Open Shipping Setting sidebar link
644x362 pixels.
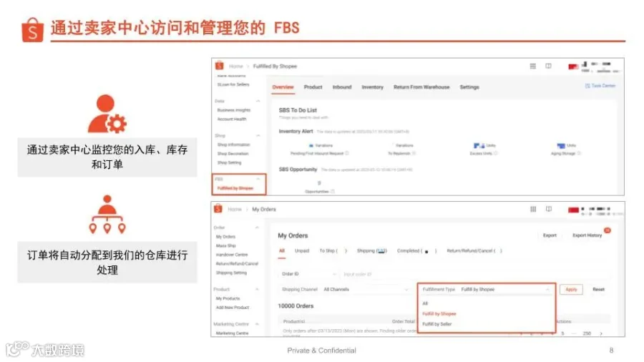231,273
